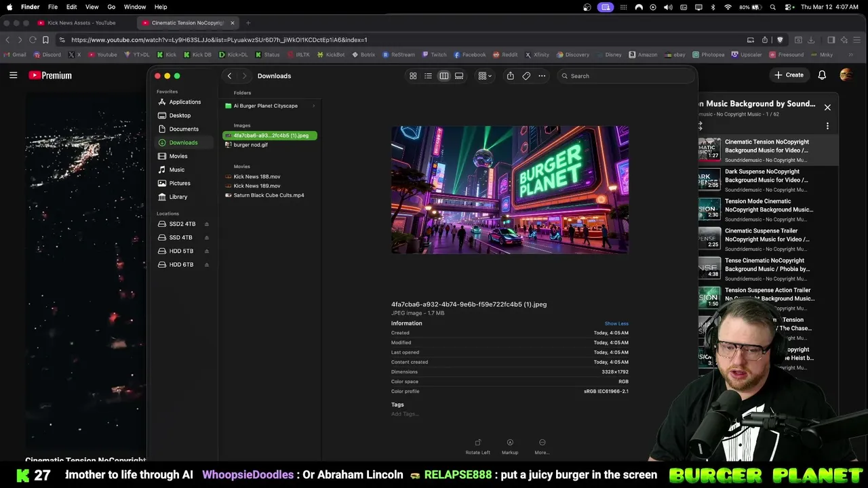Open Pictures in Finder sidebar
Image resolution: width=868 pixels, height=488 pixels.
(x=180, y=183)
